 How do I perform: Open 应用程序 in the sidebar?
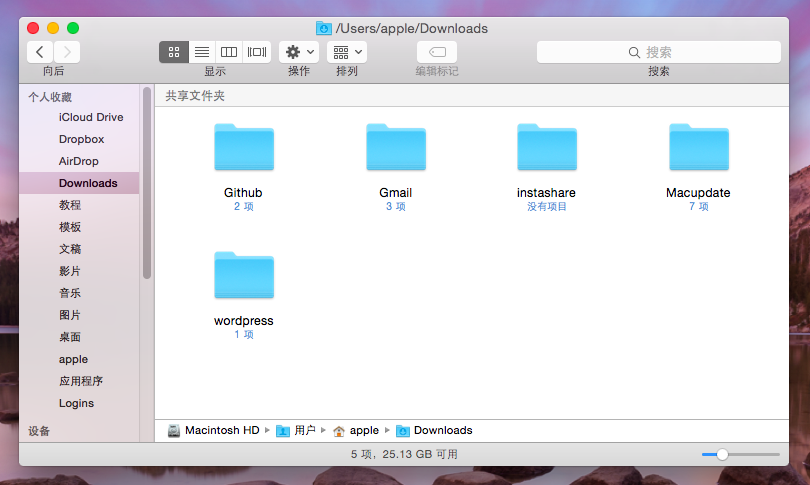pyautogui.click(x=81, y=381)
